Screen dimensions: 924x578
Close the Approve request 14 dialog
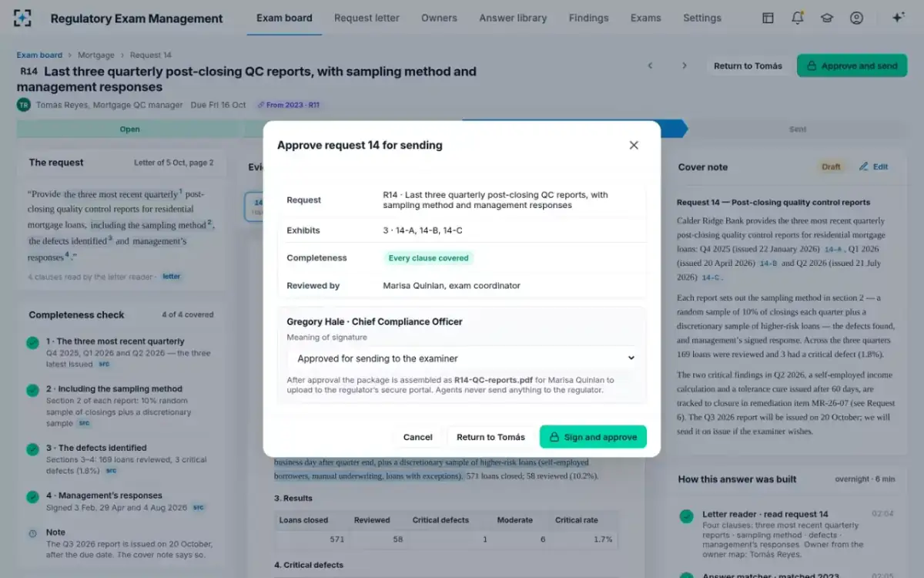pos(634,145)
